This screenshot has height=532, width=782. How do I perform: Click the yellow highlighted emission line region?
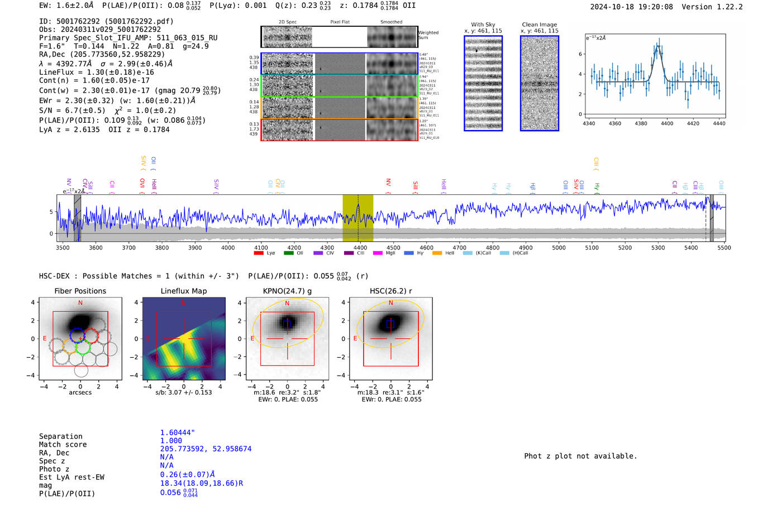coord(358,218)
